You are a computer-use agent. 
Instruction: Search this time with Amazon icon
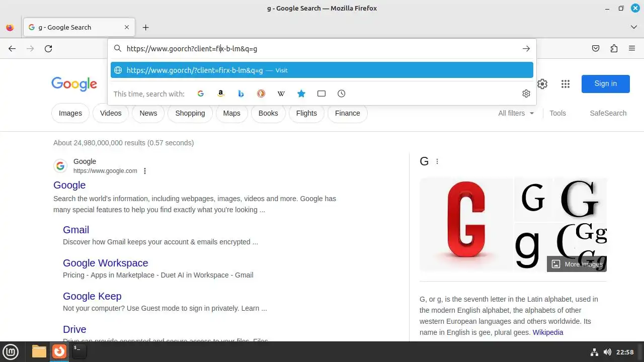(x=221, y=94)
